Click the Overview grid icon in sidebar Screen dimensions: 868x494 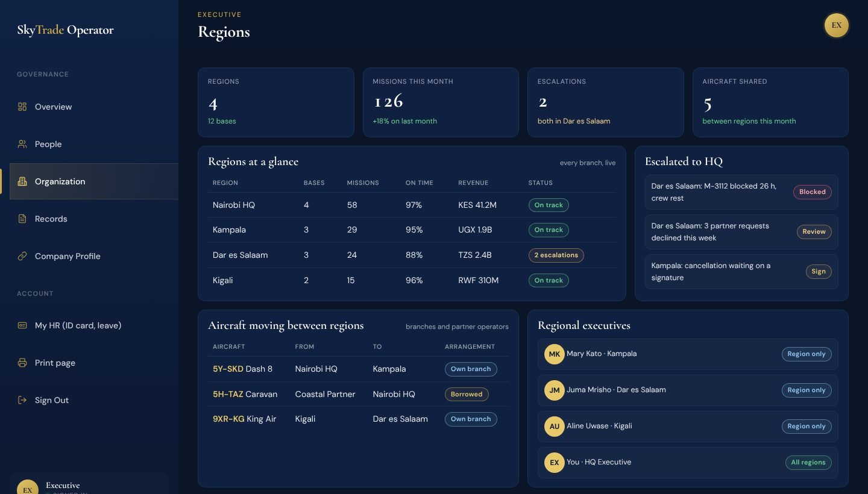click(22, 107)
